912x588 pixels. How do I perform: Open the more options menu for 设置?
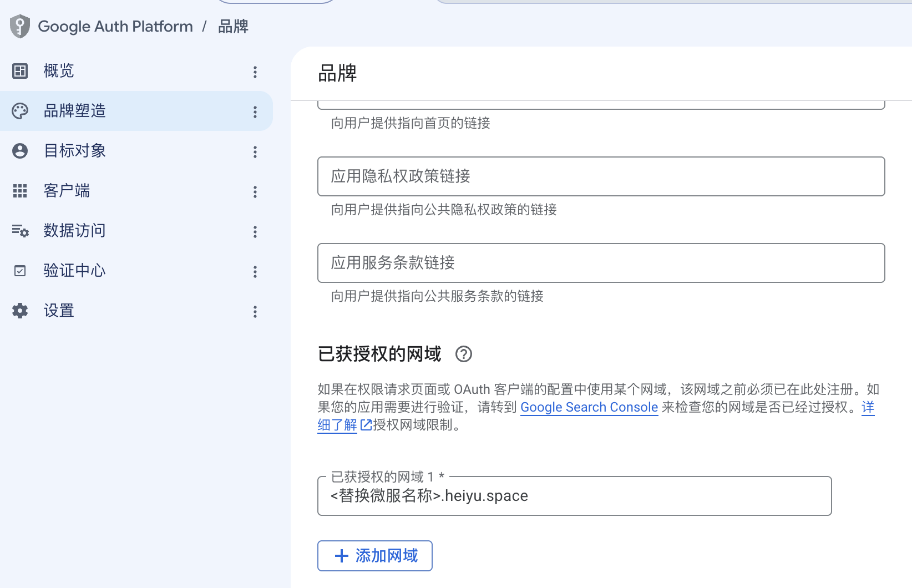(x=255, y=311)
